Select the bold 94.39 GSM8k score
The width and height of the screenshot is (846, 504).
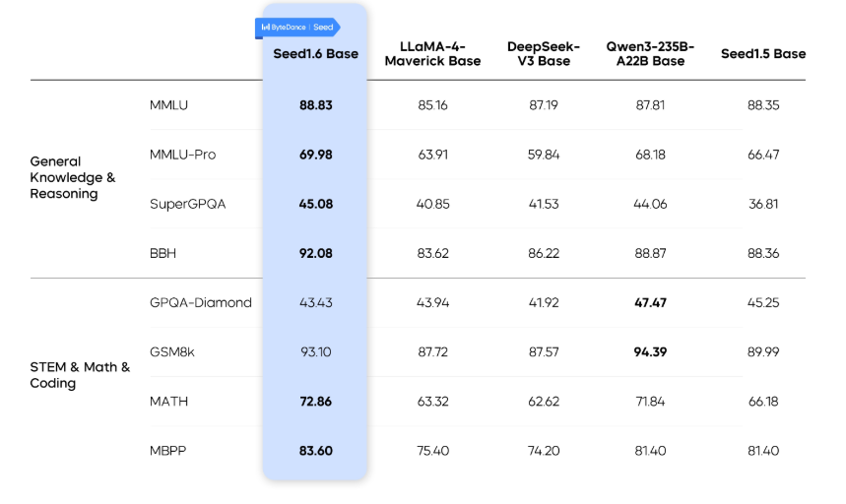tap(650, 352)
